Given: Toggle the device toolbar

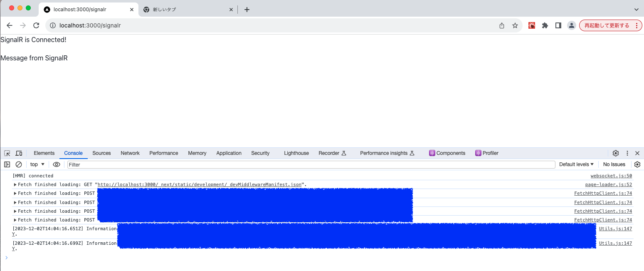Looking at the screenshot, I should [x=19, y=153].
